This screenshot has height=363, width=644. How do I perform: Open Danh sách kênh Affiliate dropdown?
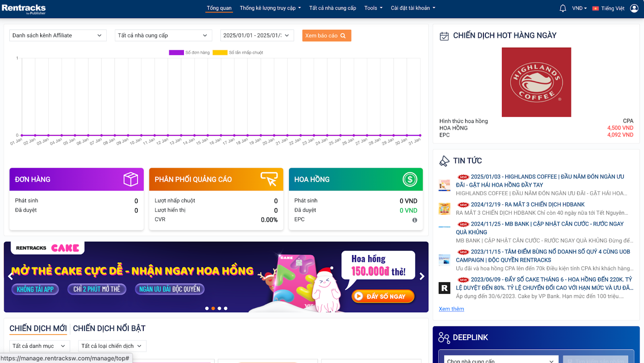point(58,35)
